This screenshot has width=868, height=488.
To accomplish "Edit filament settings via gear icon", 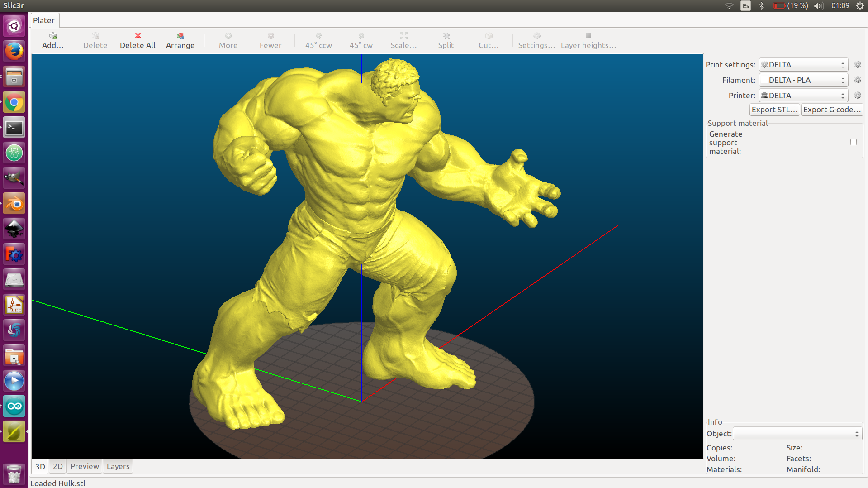I will coord(858,80).
